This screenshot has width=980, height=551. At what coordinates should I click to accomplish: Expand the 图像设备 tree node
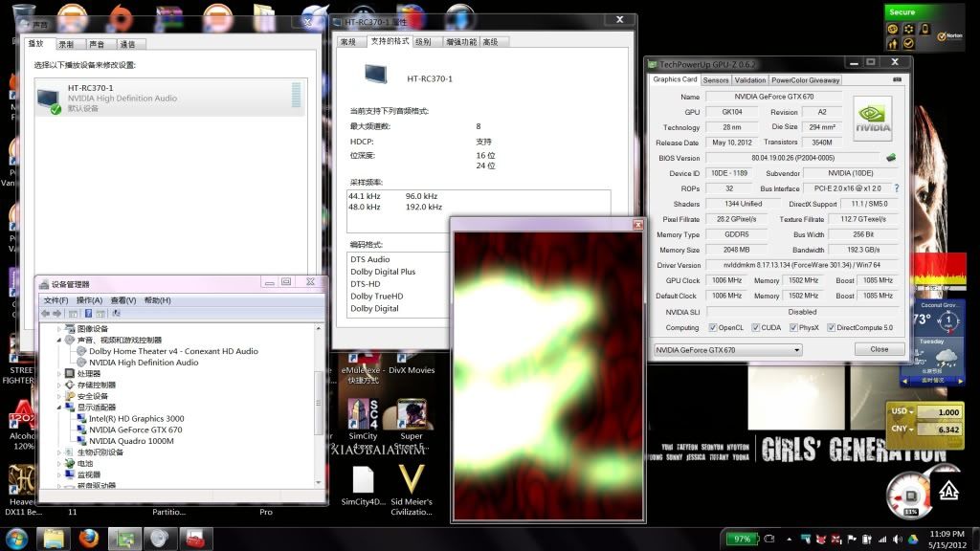tap(59, 329)
